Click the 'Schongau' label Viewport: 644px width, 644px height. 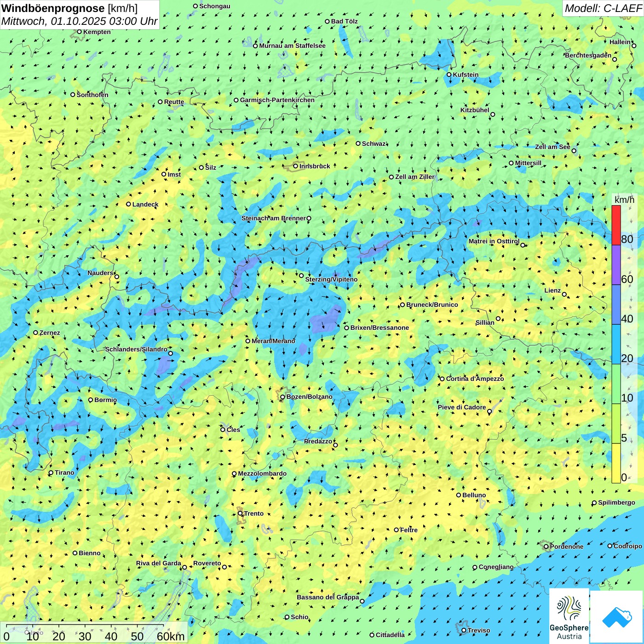[215, 6]
